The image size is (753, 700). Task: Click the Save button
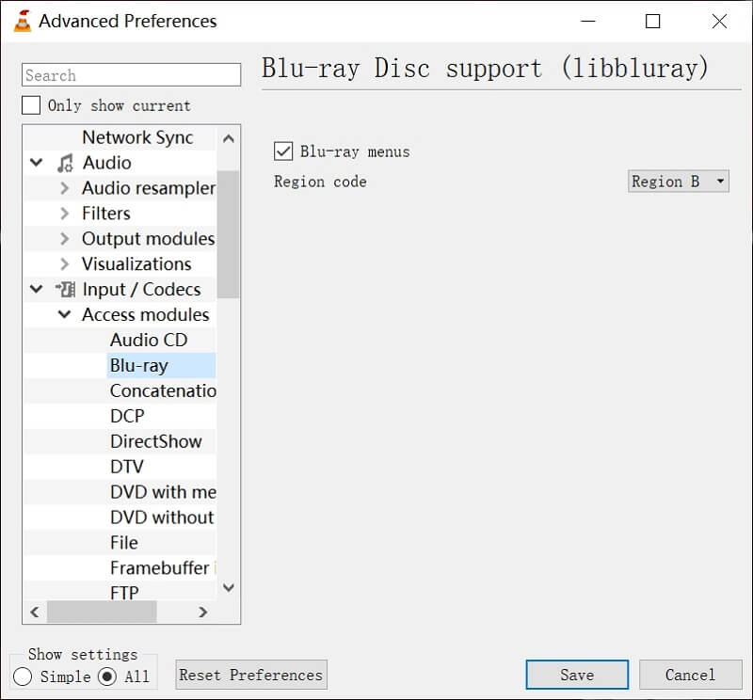[577, 675]
